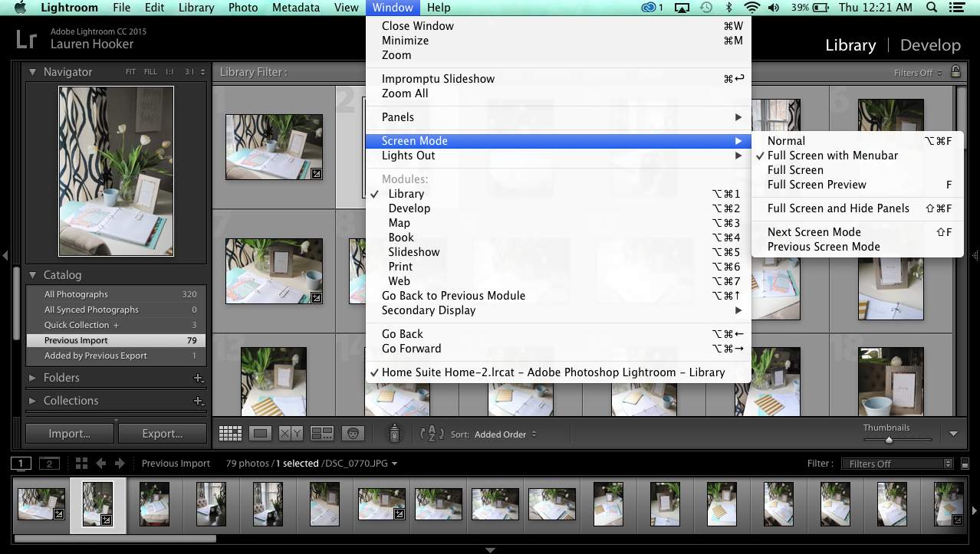Switch to the Develop module tab

pos(929,44)
